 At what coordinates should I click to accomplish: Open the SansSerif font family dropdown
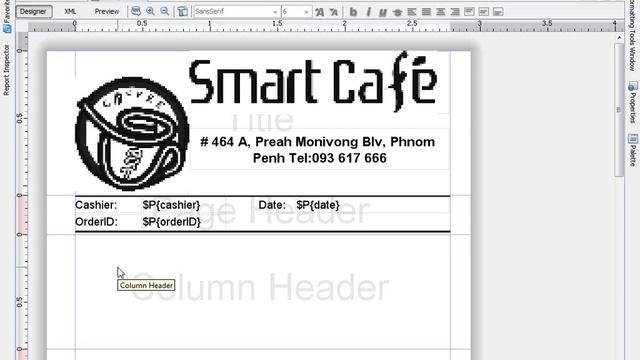(236, 11)
